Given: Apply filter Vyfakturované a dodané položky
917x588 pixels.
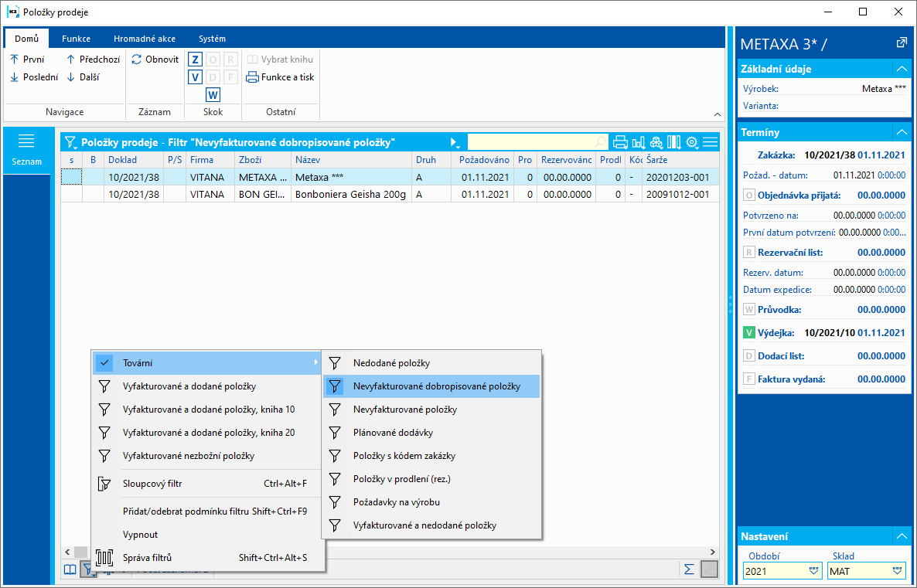Looking at the screenshot, I should pos(207,386).
